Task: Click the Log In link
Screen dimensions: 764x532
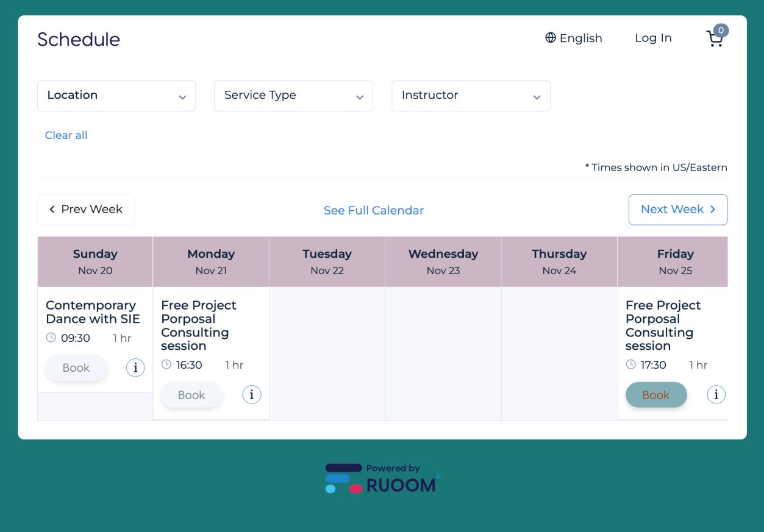Action: [653, 38]
